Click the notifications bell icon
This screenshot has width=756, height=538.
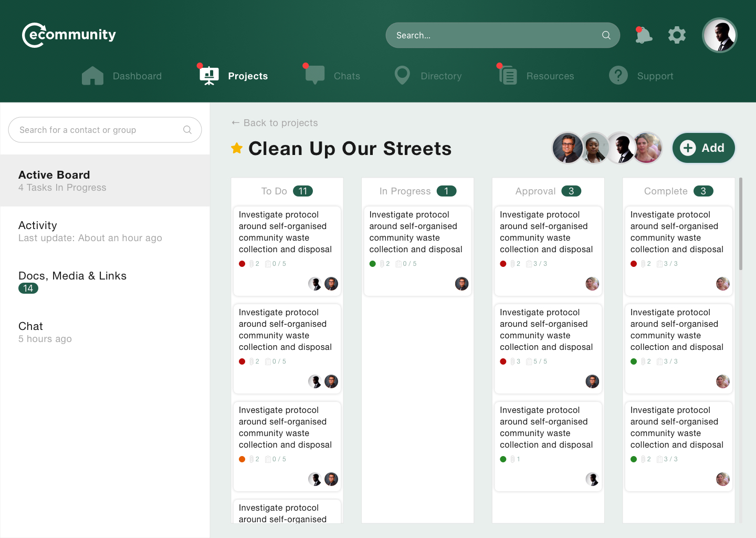click(x=643, y=36)
